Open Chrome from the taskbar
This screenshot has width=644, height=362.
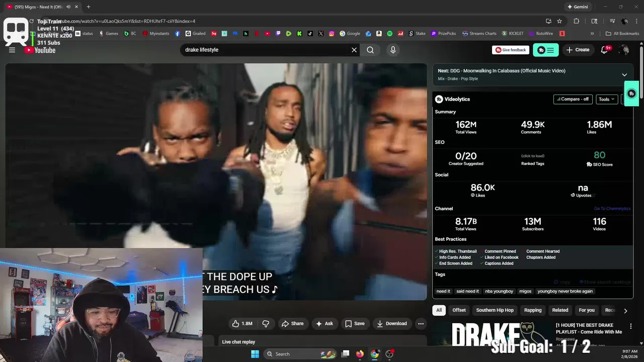pos(375,354)
